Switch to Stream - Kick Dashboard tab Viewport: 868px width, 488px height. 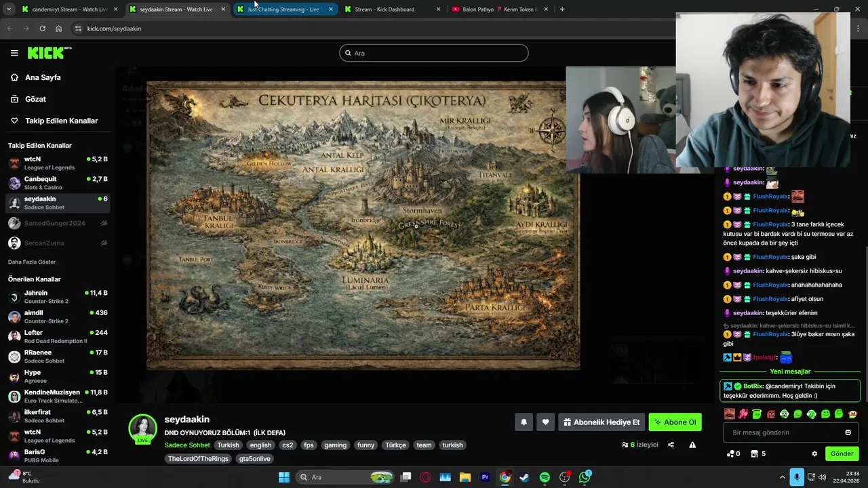pyautogui.click(x=392, y=9)
